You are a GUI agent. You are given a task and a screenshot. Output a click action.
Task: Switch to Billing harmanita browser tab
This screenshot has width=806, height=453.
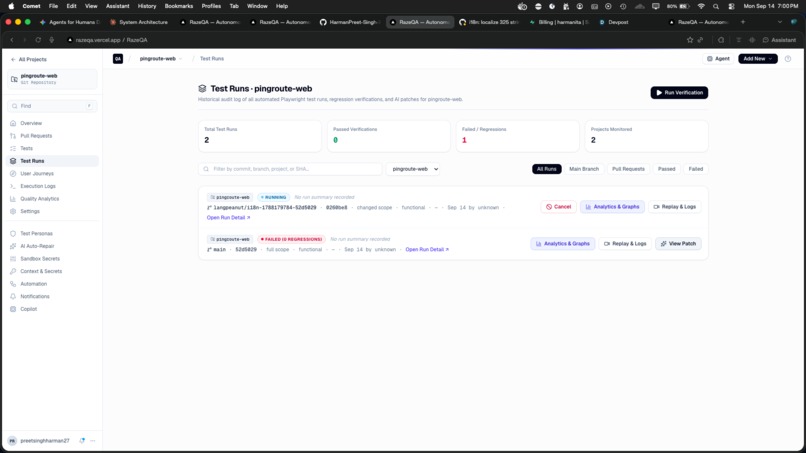559,22
